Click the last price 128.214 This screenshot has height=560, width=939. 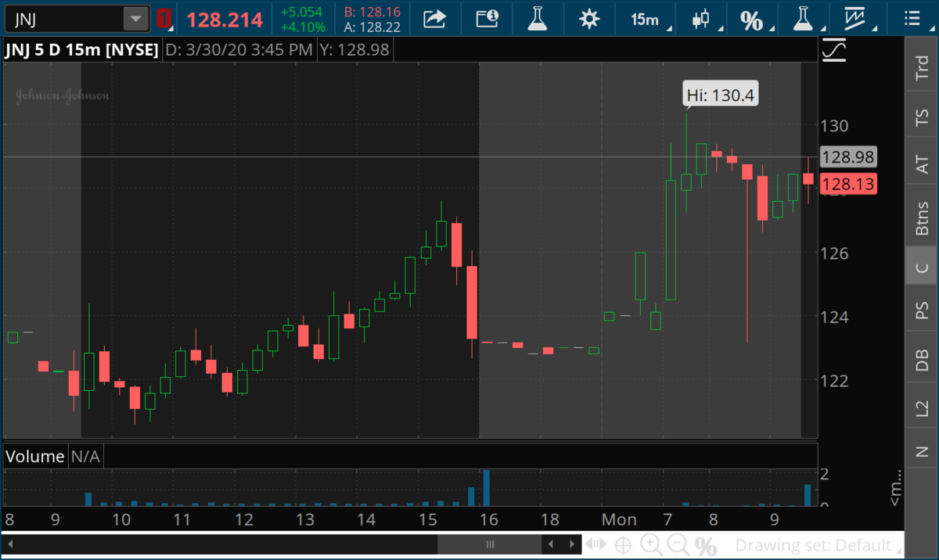coord(224,19)
